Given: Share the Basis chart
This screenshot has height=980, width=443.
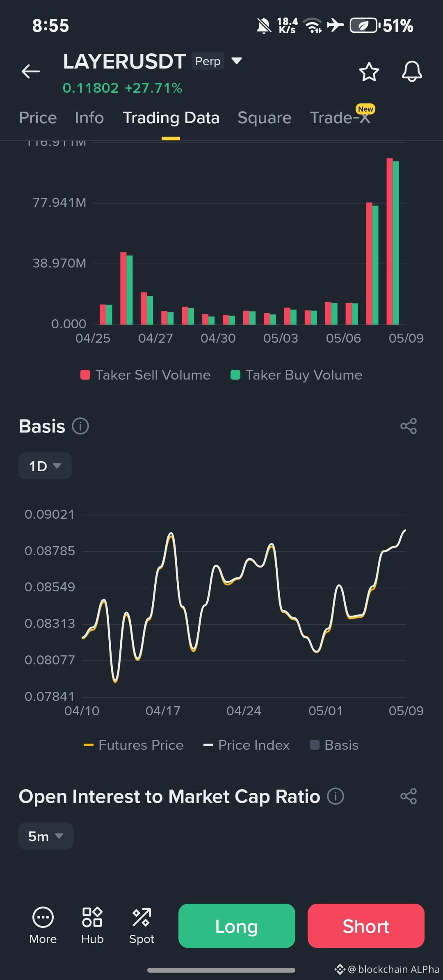Looking at the screenshot, I should pos(409,426).
